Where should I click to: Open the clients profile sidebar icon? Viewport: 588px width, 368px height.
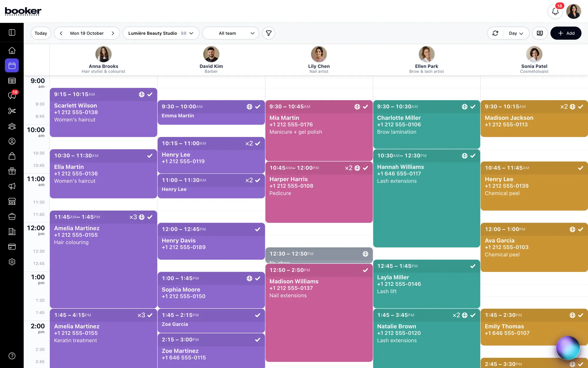click(12, 141)
